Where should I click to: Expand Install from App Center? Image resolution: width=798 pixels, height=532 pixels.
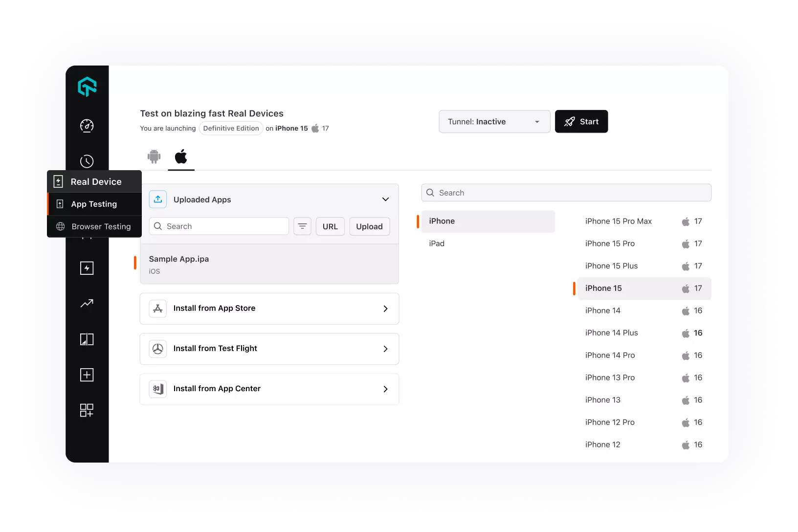coord(269,389)
